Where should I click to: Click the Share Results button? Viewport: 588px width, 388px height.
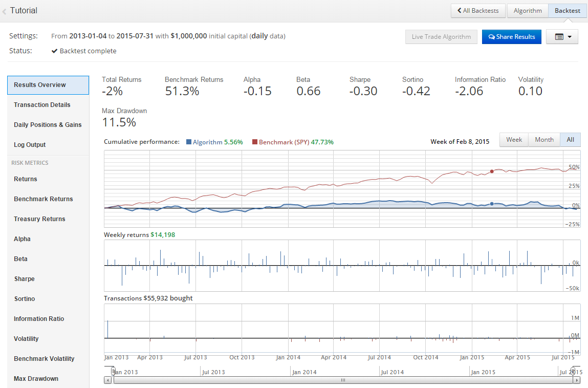click(x=511, y=37)
